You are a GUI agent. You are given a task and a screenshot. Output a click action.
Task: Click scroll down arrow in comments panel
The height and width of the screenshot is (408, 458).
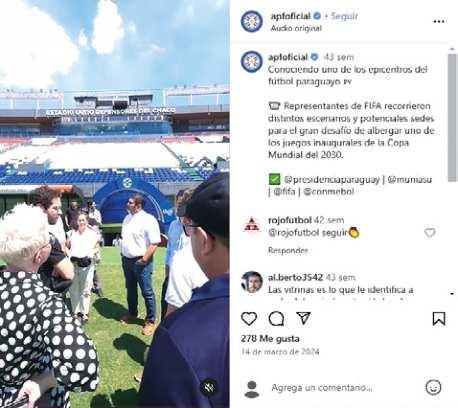tap(452, 294)
